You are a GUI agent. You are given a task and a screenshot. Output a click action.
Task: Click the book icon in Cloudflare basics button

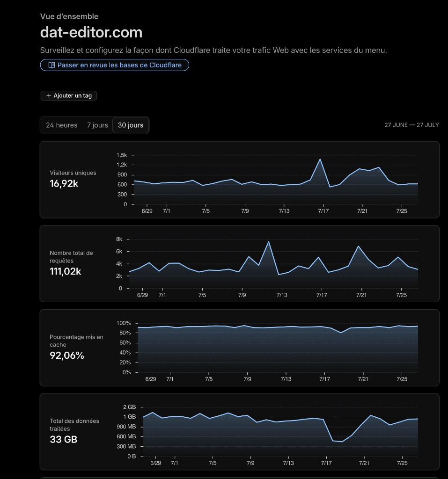tap(51, 65)
